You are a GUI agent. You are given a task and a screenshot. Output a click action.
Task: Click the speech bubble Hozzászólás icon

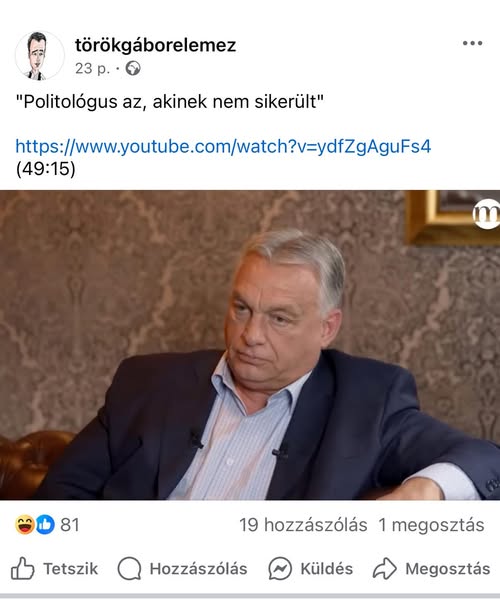click(x=129, y=569)
